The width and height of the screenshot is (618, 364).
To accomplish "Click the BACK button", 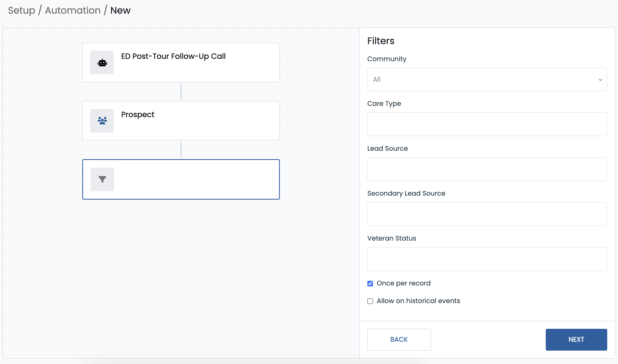I will click(399, 340).
